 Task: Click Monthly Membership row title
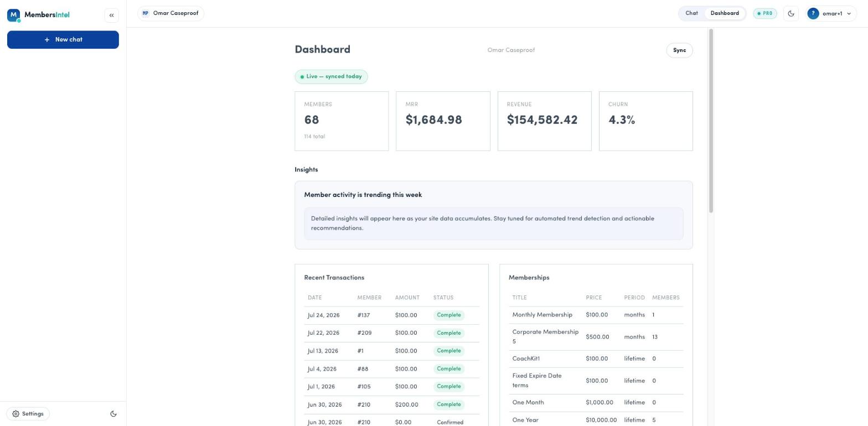coord(542,315)
